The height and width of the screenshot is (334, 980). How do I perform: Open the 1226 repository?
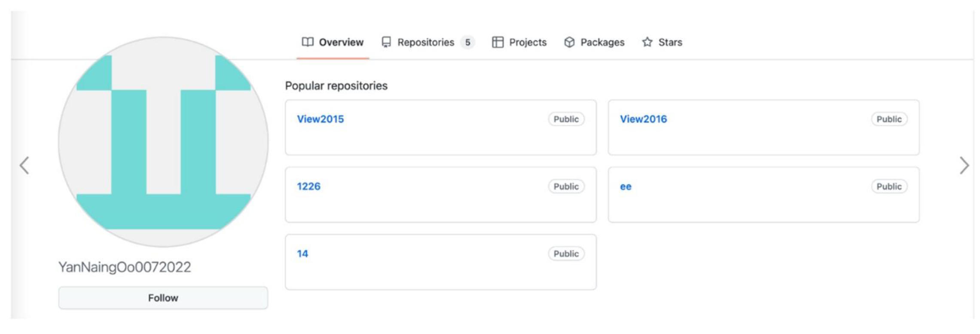(308, 187)
